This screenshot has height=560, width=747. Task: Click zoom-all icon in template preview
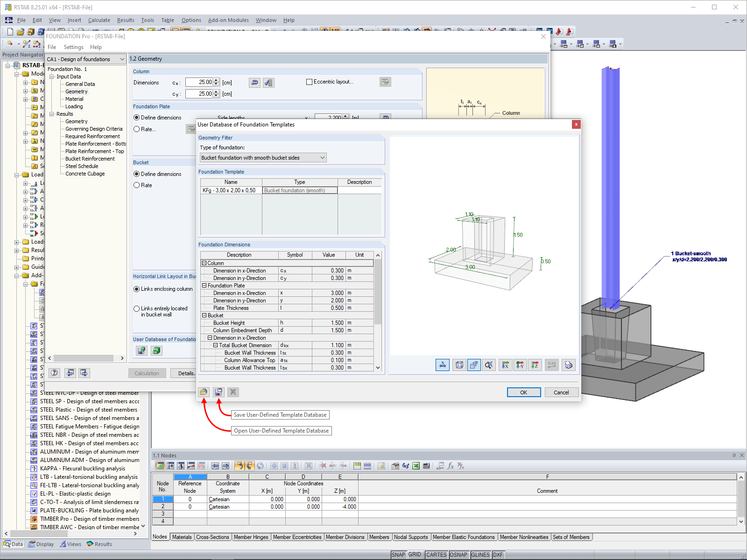point(489,365)
